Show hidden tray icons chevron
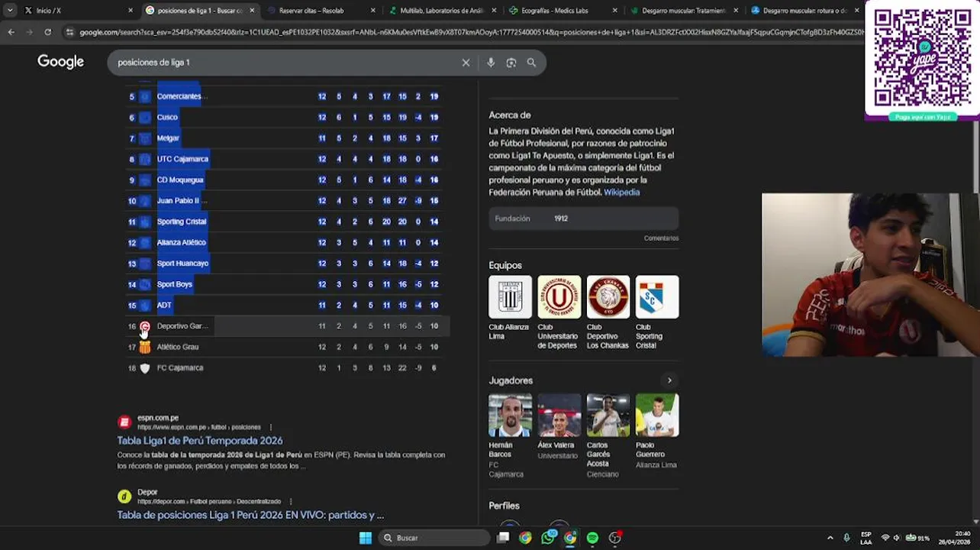This screenshot has width=980, height=550. (x=830, y=538)
